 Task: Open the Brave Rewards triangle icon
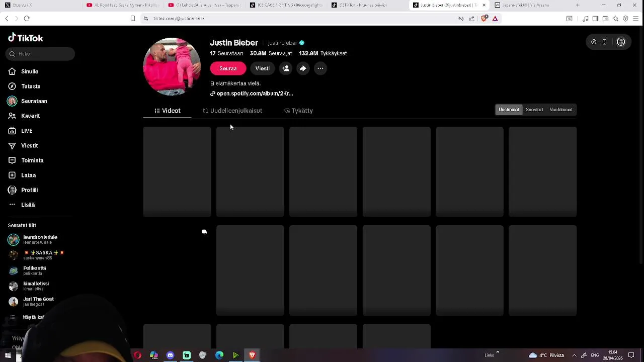tap(495, 19)
